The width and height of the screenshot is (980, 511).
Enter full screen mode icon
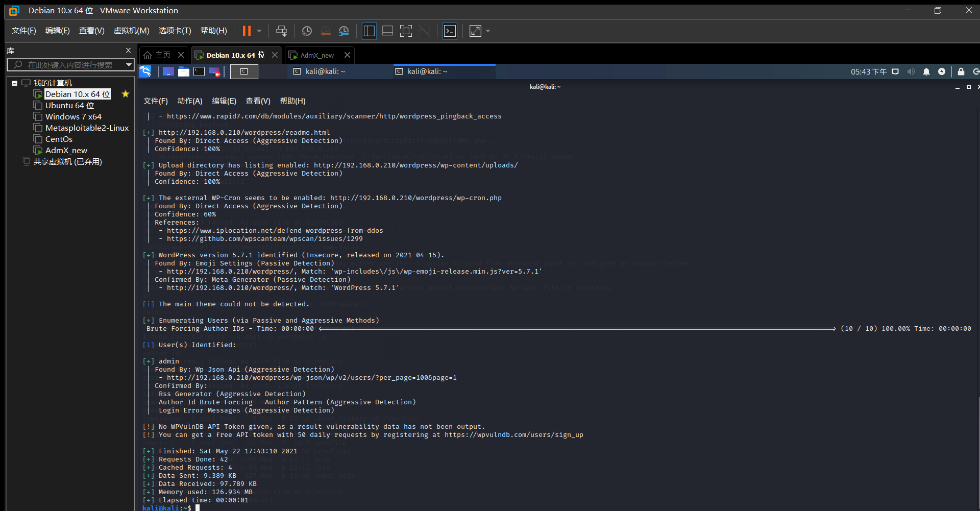pos(406,31)
